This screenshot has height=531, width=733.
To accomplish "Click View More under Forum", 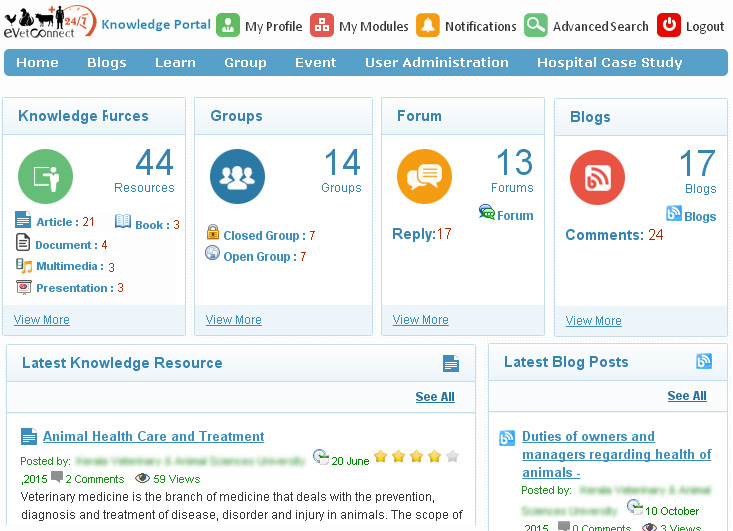I will point(421,320).
